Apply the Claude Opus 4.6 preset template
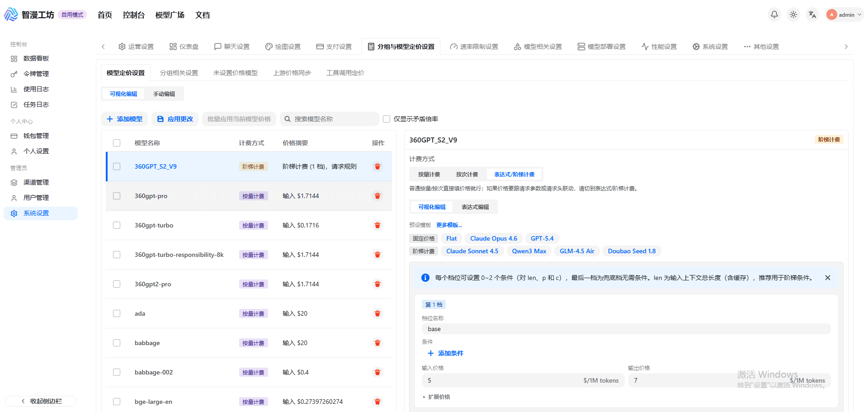The width and height of the screenshot is (868, 412). 494,238
